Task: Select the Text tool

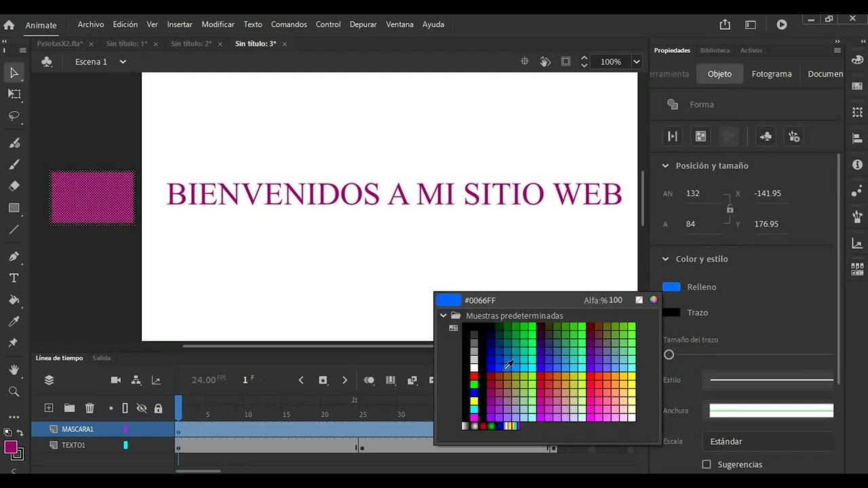Action: [x=14, y=278]
